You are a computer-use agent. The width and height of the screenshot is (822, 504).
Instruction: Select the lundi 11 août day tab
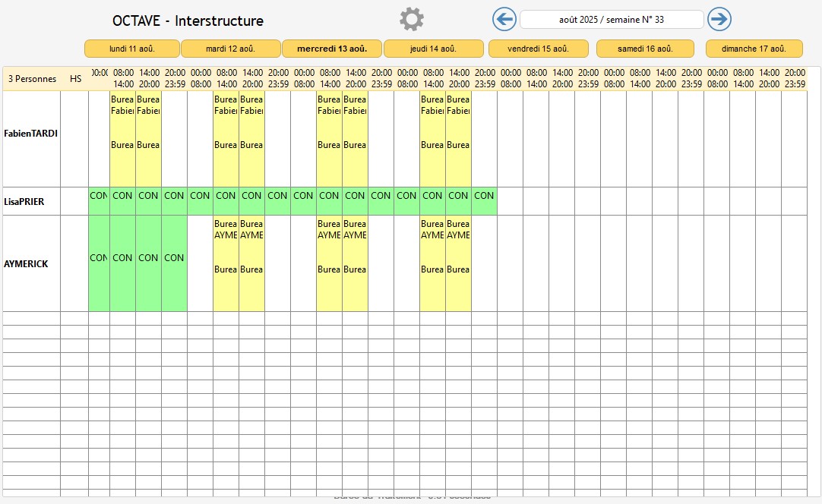[132, 49]
